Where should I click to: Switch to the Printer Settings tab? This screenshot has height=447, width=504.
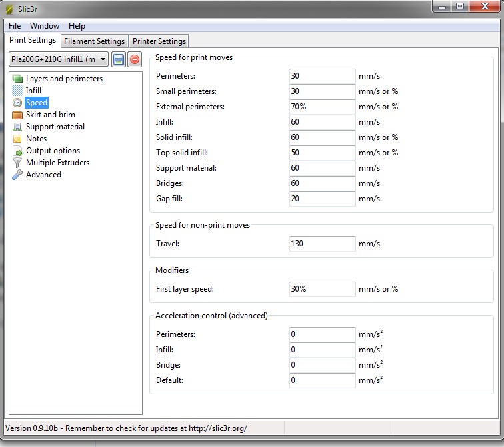(159, 41)
